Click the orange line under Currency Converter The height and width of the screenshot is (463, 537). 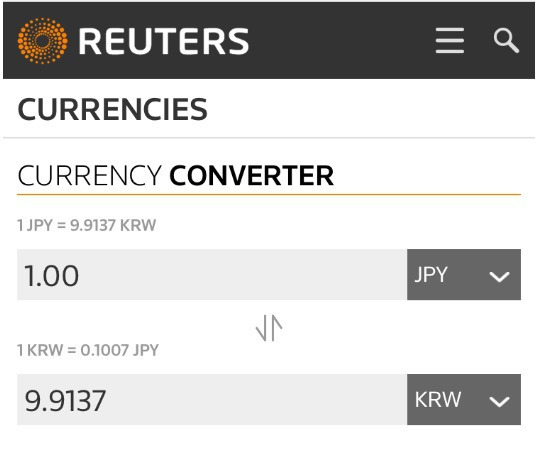tap(269, 195)
